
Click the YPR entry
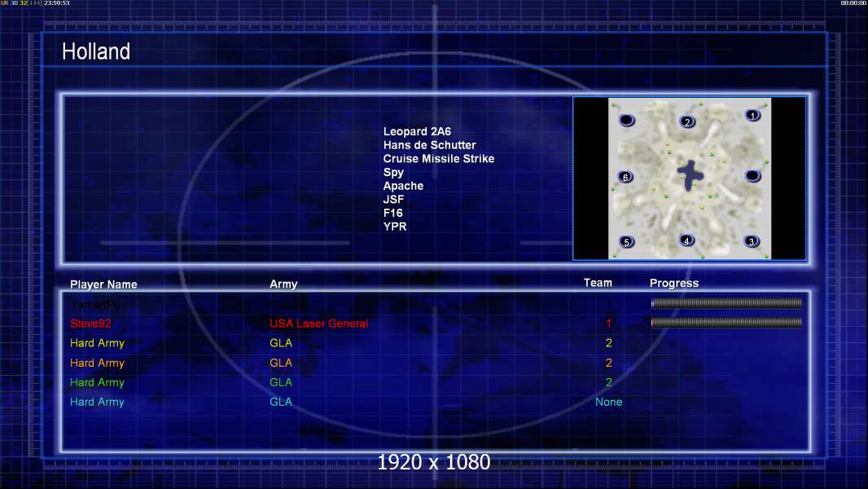tap(395, 227)
